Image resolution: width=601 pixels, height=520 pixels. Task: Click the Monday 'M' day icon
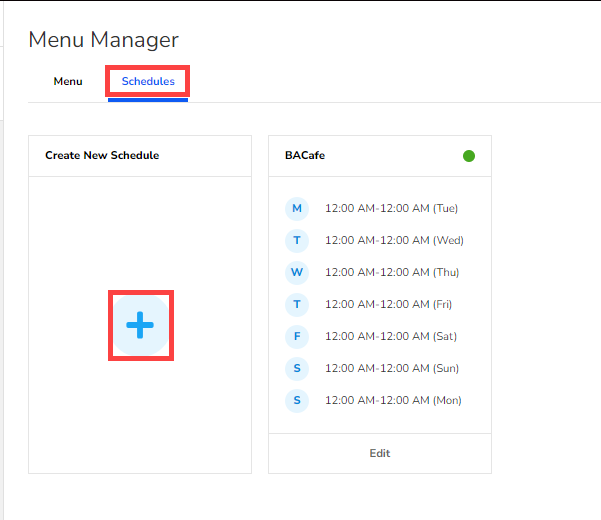[x=297, y=209]
